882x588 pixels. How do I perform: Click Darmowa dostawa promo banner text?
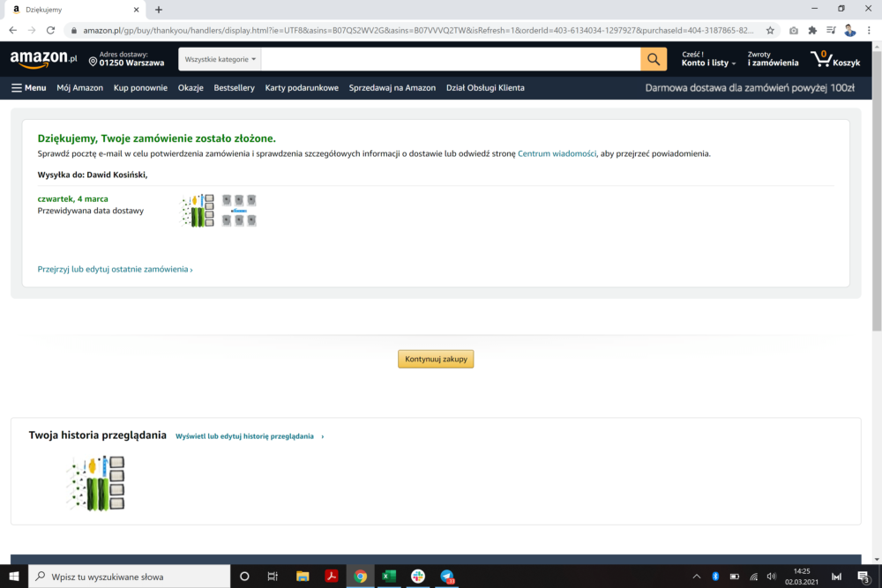750,87
